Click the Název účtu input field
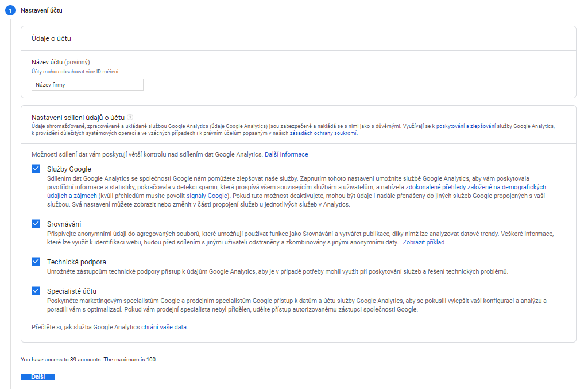This screenshot has height=389, width=588. coord(87,85)
